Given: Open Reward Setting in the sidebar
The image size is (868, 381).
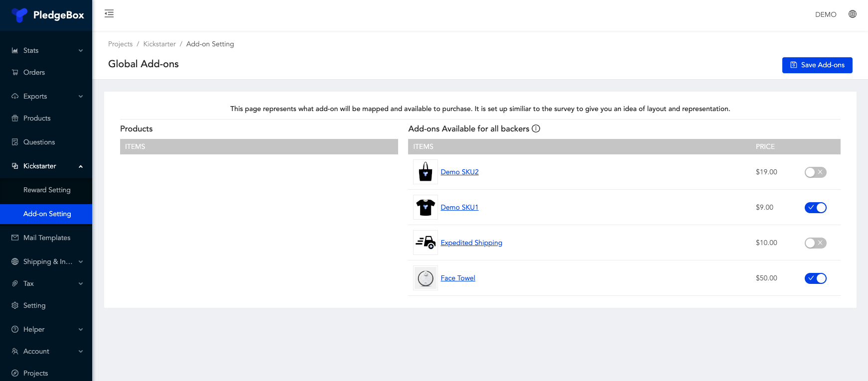Looking at the screenshot, I should [x=47, y=190].
